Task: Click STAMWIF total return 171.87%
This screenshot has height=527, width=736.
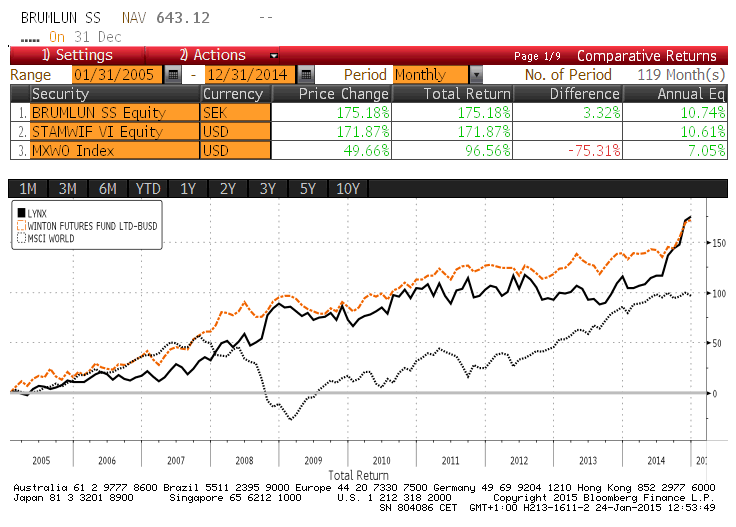Action: pos(484,131)
